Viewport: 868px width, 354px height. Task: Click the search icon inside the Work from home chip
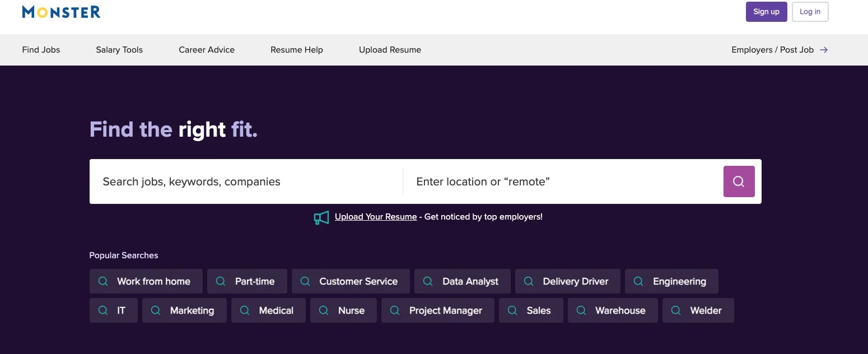(102, 281)
